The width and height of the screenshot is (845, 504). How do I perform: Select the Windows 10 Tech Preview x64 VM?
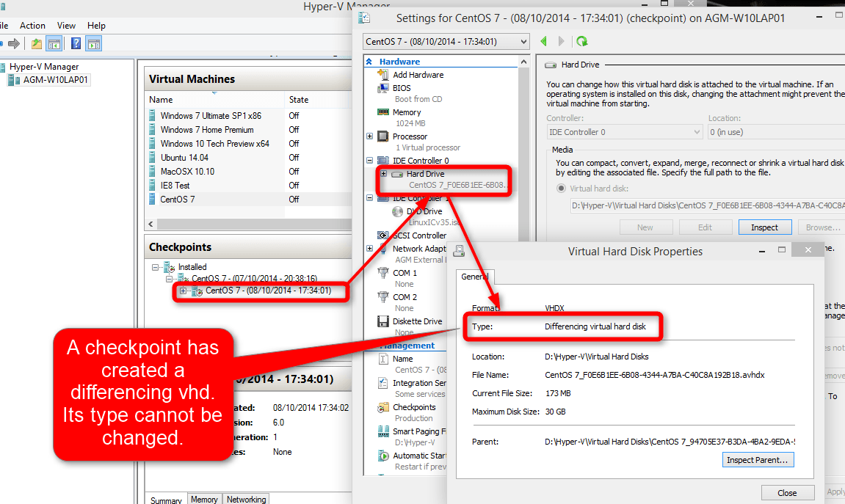coord(214,144)
